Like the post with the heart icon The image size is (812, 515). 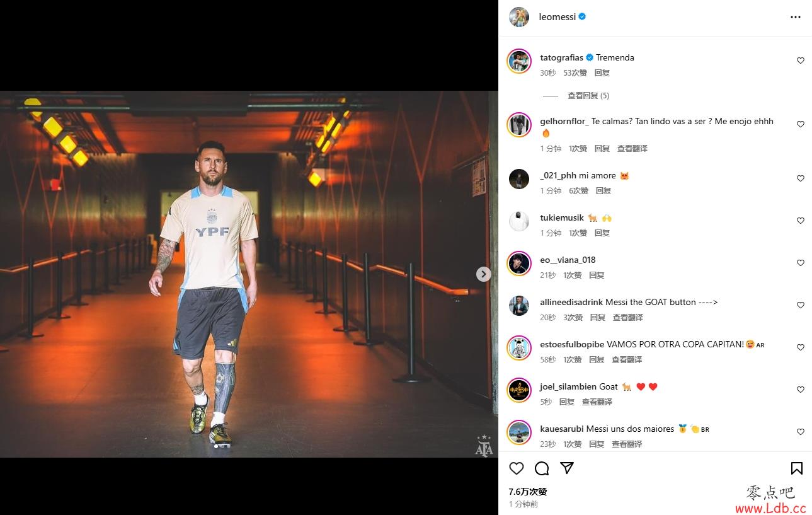(x=517, y=468)
